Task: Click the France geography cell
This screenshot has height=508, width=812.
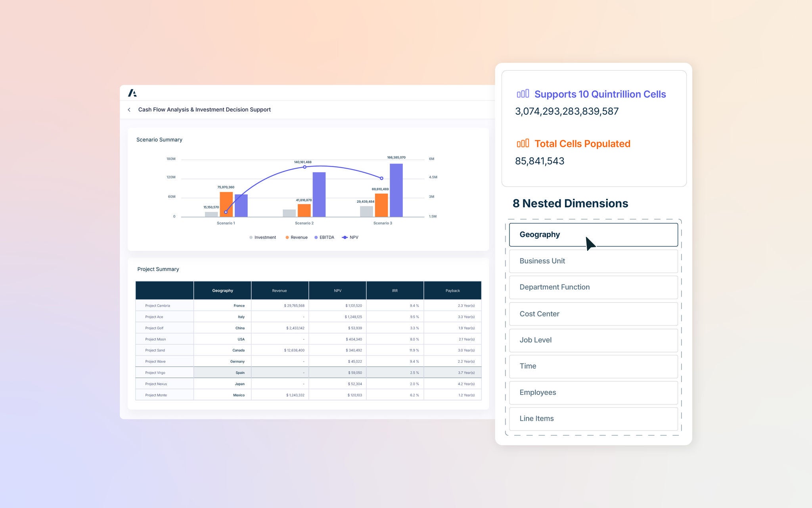Action: pos(222,306)
